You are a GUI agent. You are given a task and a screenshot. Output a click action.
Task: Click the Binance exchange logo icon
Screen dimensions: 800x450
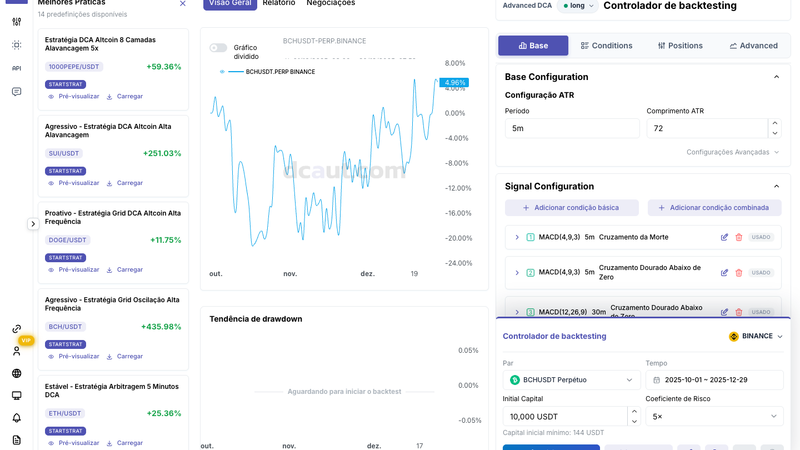click(x=734, y=336)
